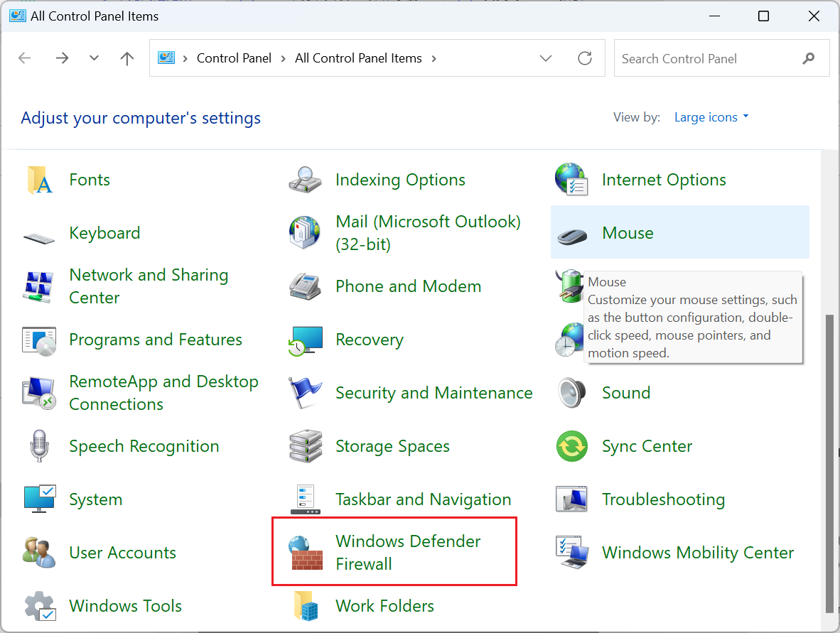
Task: Click the Control Panel breadcrumb
Action: [x=234, y=58]
